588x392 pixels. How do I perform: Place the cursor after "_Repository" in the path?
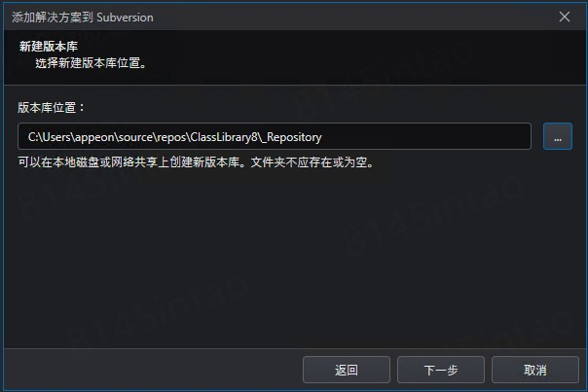(323, 137)
